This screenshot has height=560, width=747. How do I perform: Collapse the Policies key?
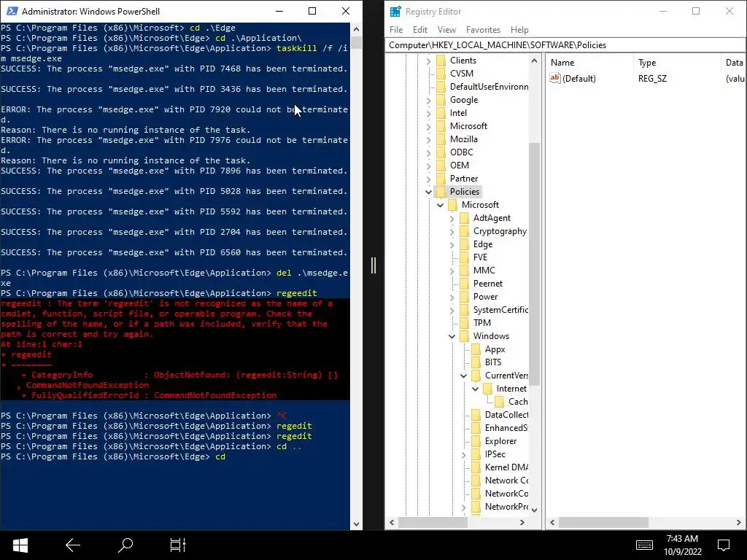[428, 192]
